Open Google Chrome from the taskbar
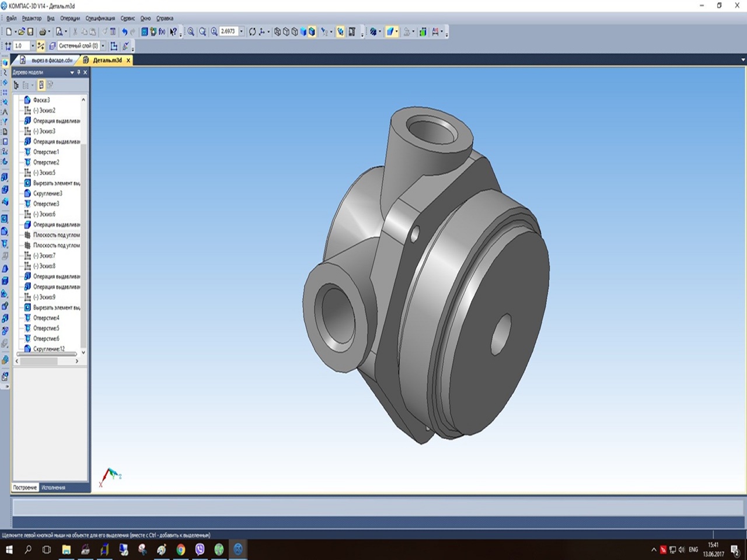 [x=181, y=549]
